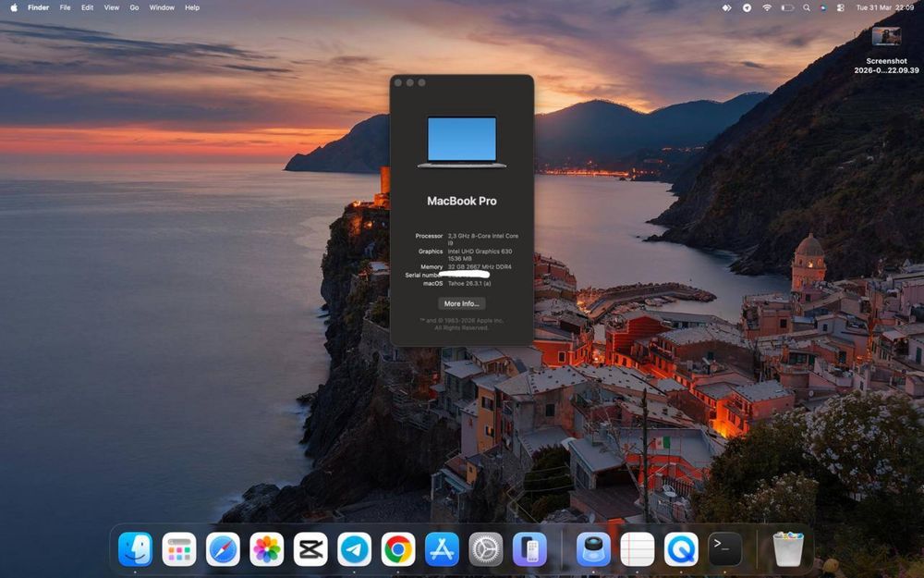Image resolution: width=924 pixels, height=578 pixels.
Task: Launch QuickTime Player from the Dock
Action: pos(681,549)
